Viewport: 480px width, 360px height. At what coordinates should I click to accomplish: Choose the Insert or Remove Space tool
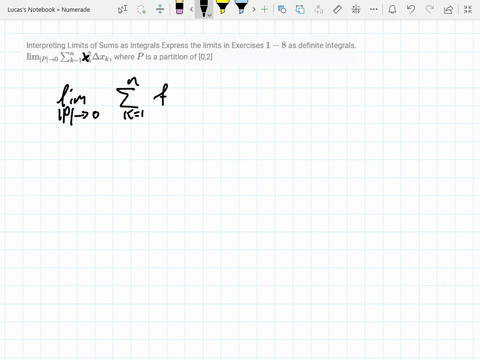[160, 9]
